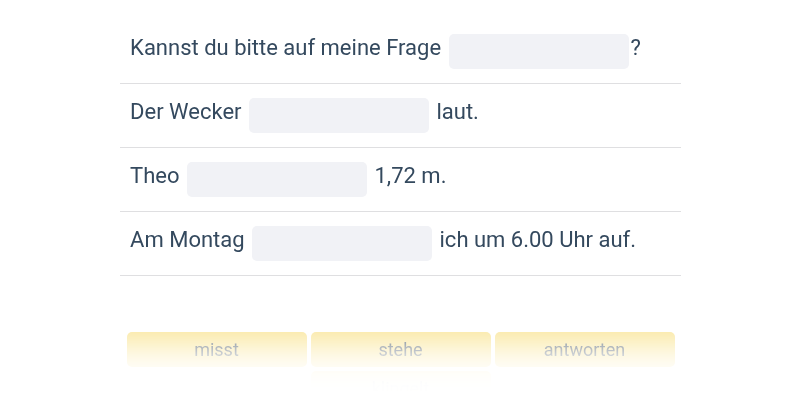Click the gap following "Am Montag"
The width and height of the screenshot is (800, 400).
(341, 243)
